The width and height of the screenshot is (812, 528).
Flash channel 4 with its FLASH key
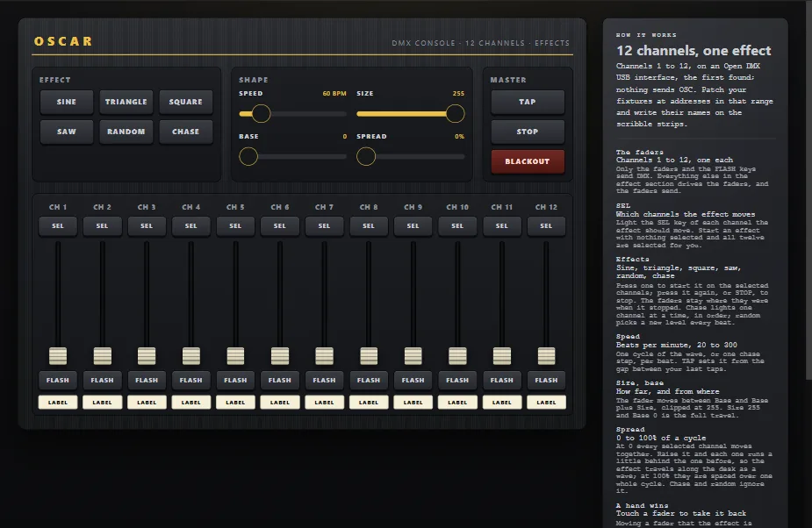coord(191,381)
